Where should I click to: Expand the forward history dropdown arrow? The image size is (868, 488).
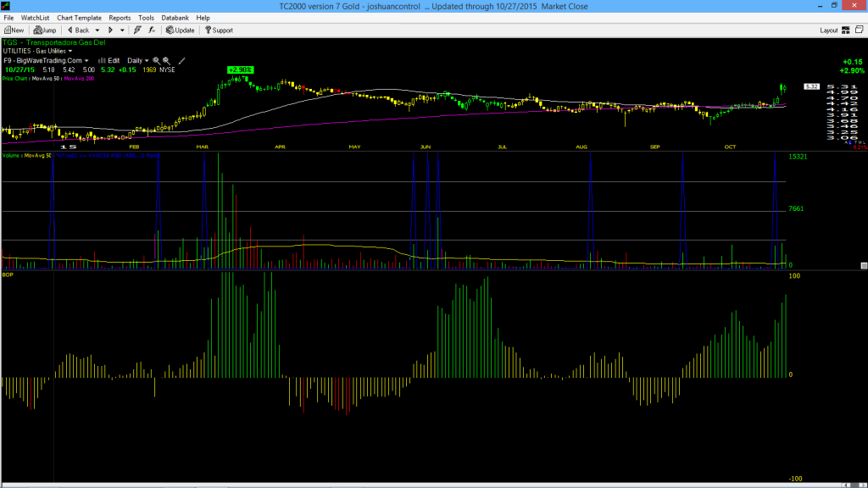click(122, 30)
